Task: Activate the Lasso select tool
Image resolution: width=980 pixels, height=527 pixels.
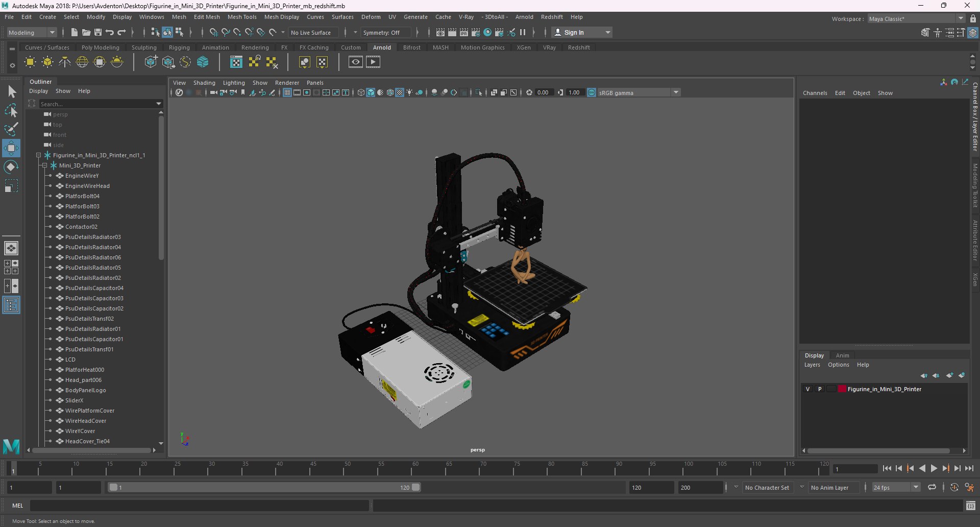Action: click(x=11, y=111)
